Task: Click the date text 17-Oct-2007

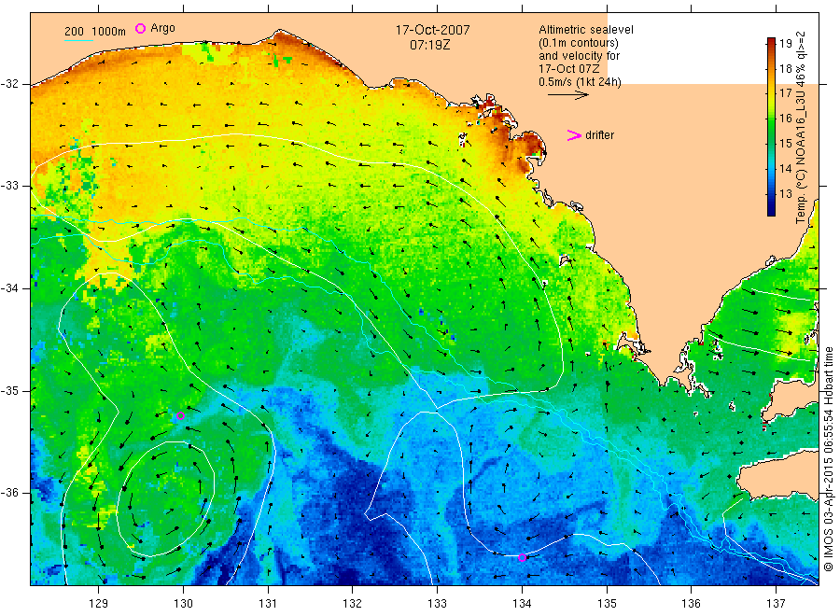Action: click(x=432, y=30)
